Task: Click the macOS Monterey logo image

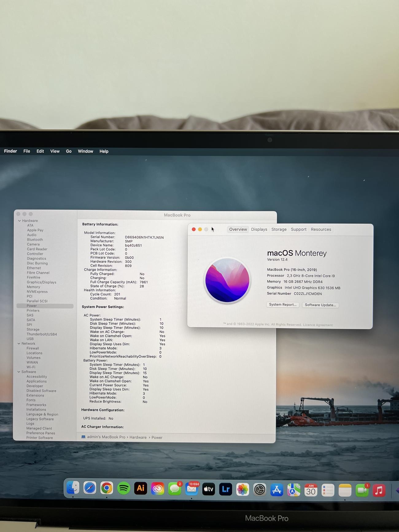Action: (x=227, y=280)
